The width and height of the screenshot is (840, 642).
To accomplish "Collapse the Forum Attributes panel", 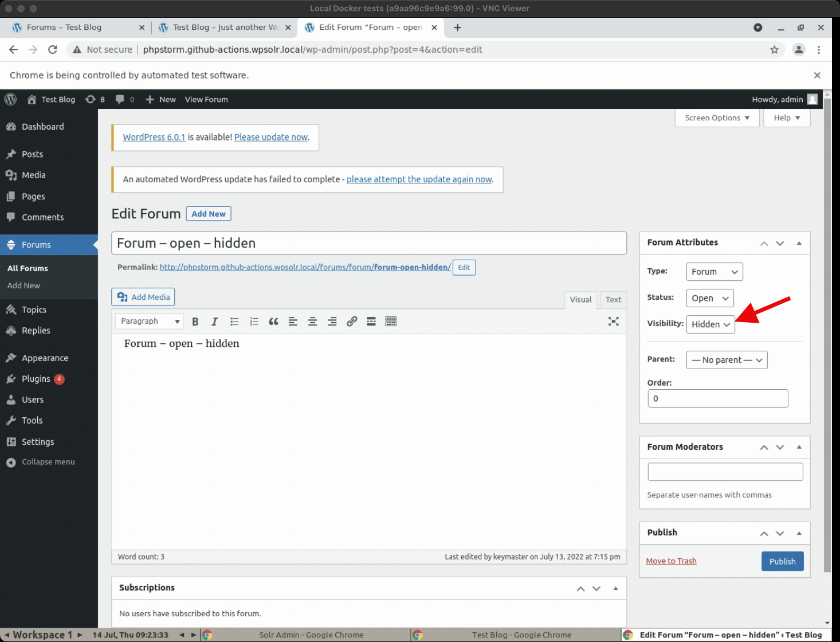I will pos(799,244).
